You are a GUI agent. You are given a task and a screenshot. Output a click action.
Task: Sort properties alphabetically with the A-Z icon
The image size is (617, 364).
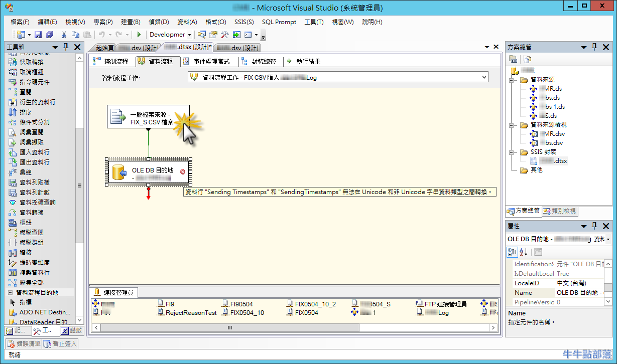click(x=523, y=252)
